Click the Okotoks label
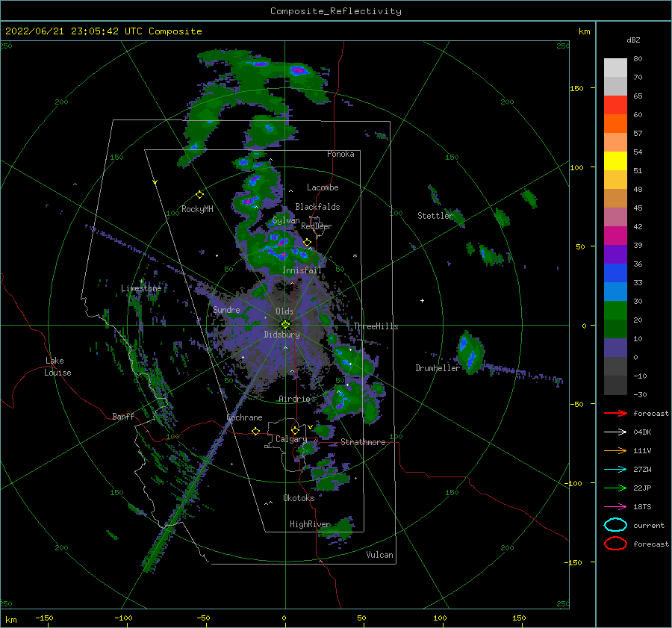 (x=299, y=498)
